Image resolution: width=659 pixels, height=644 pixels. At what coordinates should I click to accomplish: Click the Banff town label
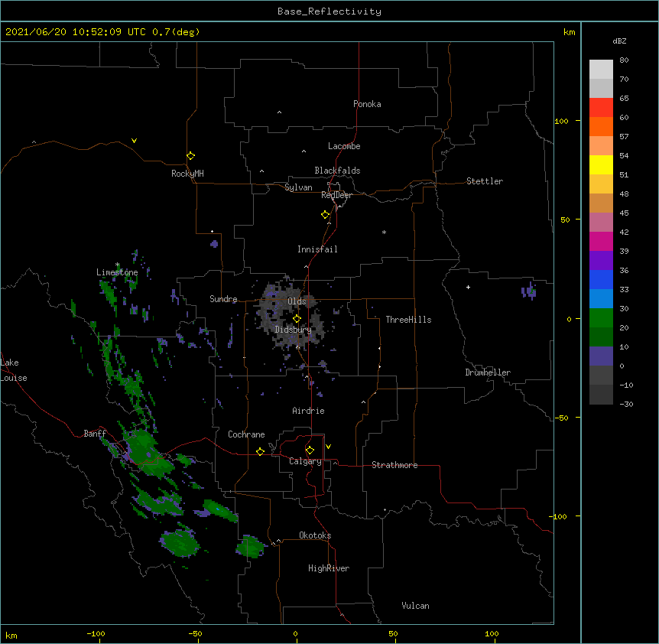click(95, 434)
